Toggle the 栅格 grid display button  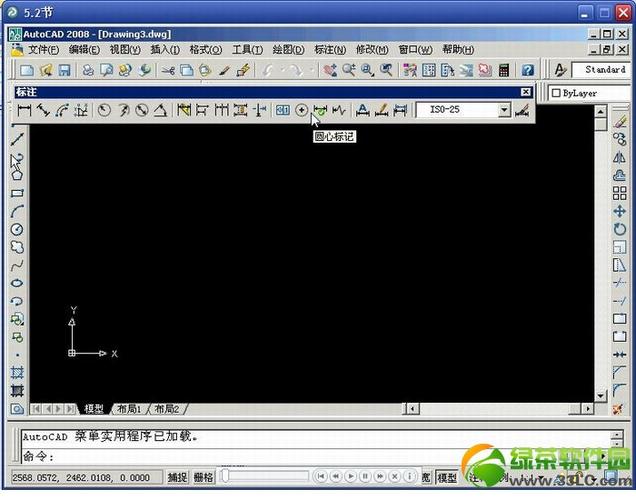[x=203, y=477]
